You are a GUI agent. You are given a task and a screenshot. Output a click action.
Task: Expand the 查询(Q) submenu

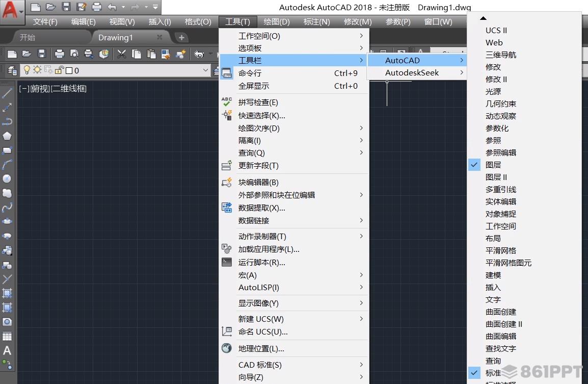coord(294,152)
